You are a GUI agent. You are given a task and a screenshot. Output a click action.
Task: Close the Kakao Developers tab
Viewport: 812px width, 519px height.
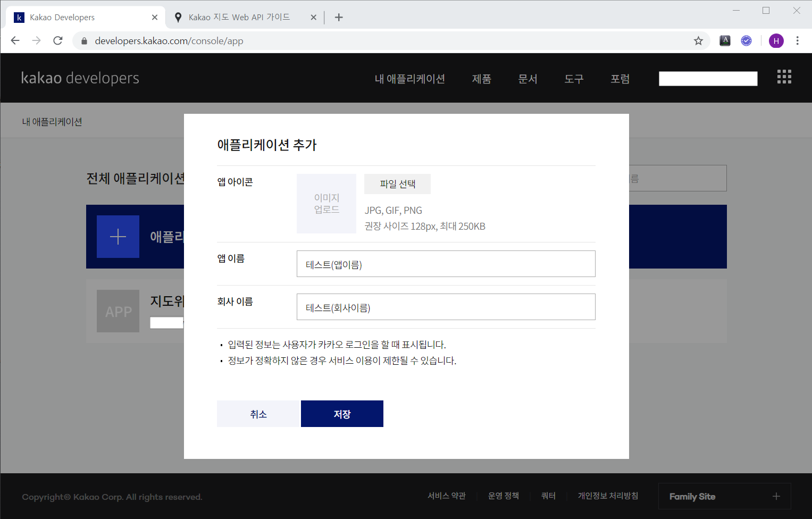155,18
